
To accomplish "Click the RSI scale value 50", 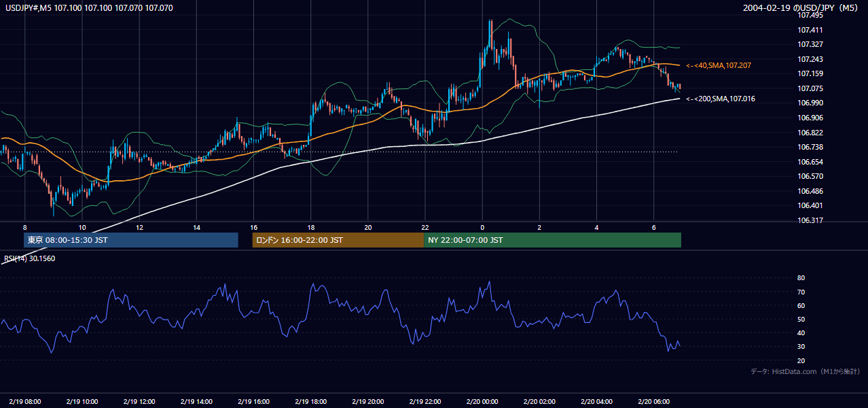I will click(801, 319).
